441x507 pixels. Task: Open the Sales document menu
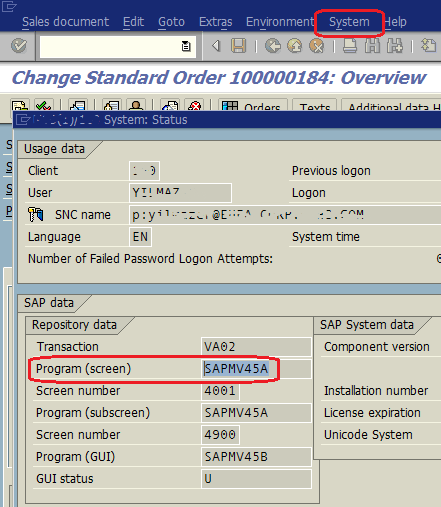tap(65, 22)
